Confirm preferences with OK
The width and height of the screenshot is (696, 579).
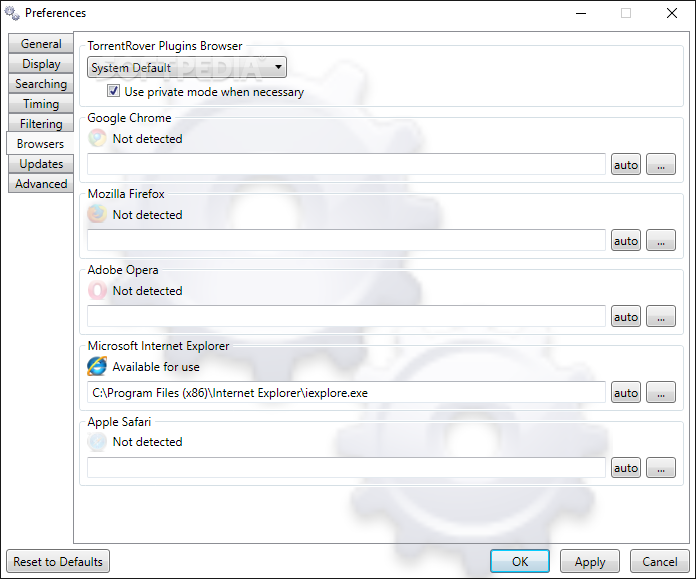[x=520, y=561]
